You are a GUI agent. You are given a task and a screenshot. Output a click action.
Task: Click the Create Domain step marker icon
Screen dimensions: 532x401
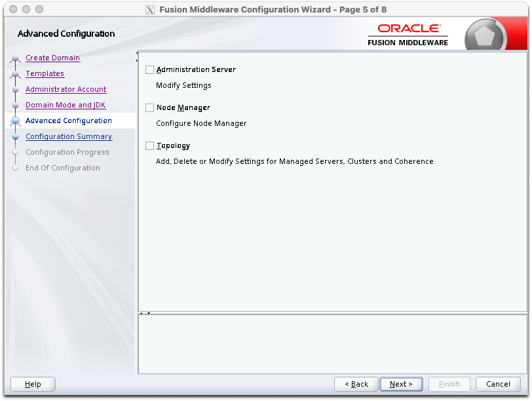15,59
